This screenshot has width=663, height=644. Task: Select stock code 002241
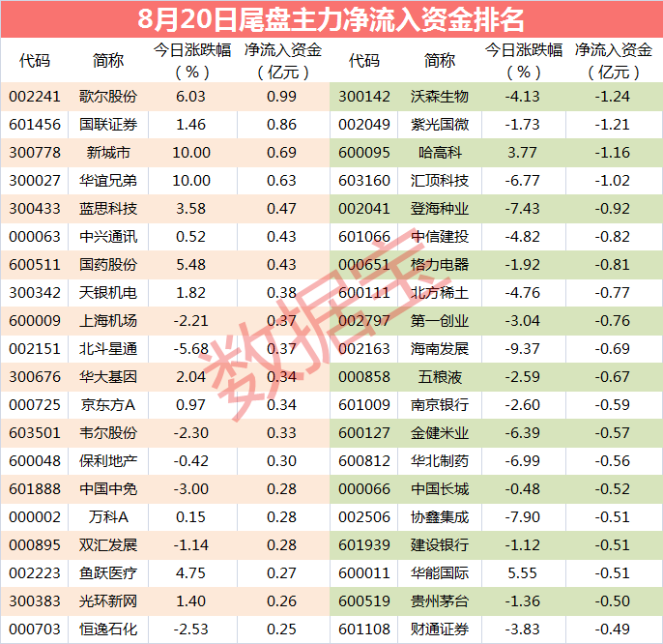[35, 97]
